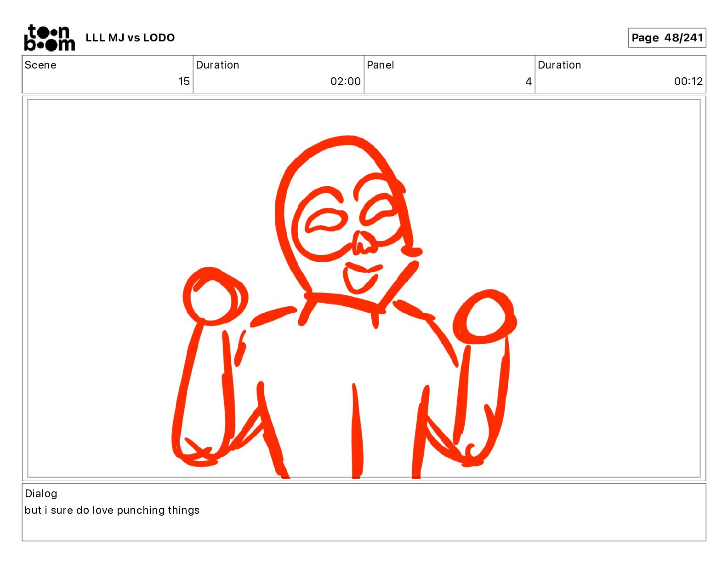Click the 'Page 48/241' page number box
The width and height of the screenshot is (728, 563).
click(x=667, y=38)
